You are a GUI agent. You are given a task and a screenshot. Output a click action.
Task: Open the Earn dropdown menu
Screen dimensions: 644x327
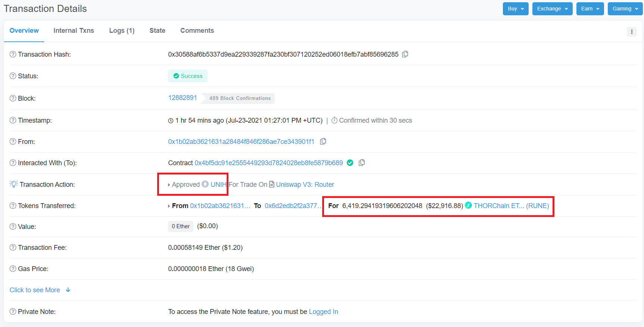(590, 9)
